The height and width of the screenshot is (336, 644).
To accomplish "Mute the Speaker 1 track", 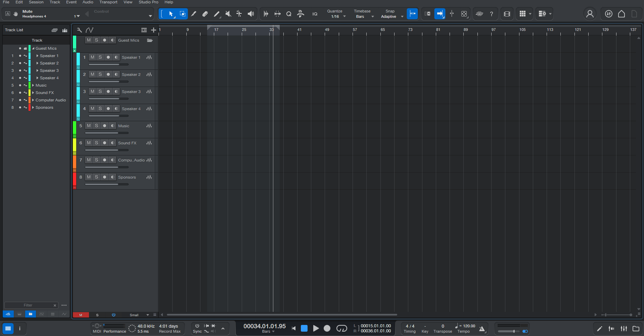I will pyautogui.click(x=92, y=57).
